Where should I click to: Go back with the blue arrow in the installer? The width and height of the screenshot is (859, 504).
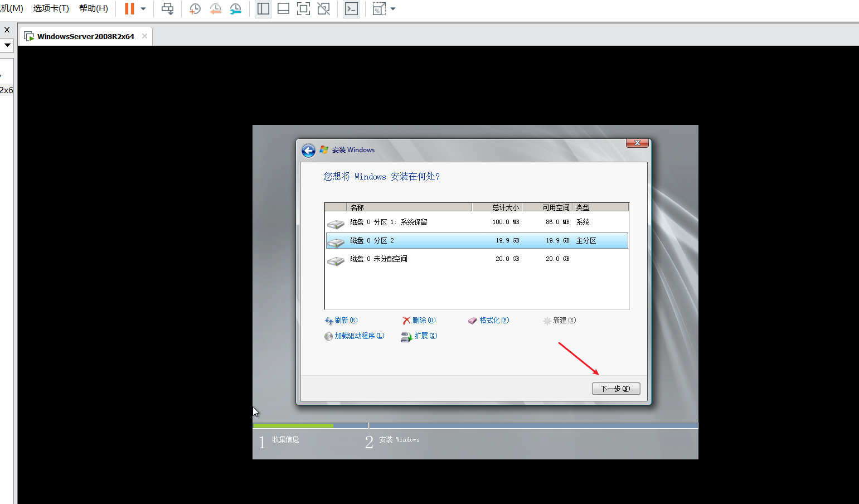308,151
